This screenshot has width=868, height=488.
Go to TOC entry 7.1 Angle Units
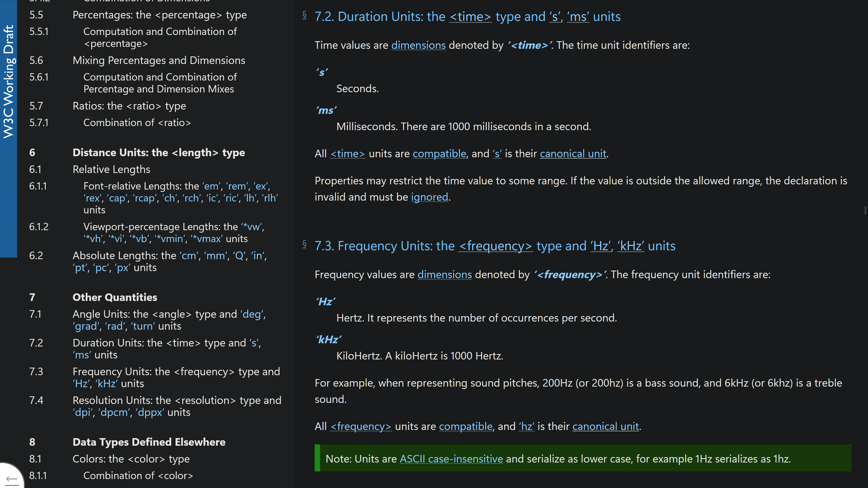[x=168, y=320]
